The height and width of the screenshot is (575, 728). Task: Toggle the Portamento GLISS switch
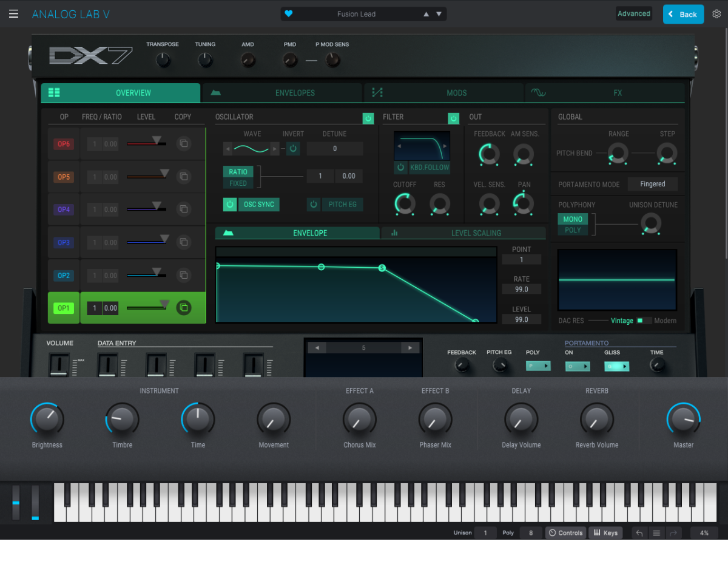point(616,366)
